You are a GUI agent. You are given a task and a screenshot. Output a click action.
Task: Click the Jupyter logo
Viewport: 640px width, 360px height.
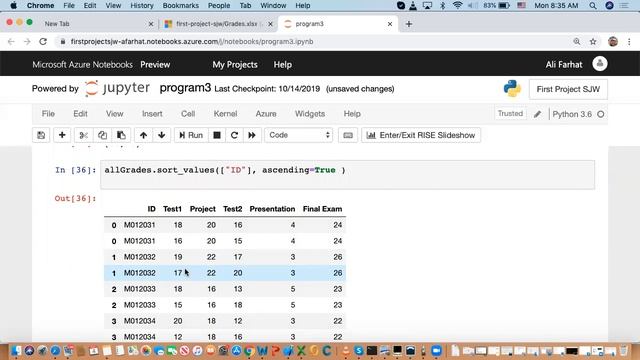(117, 88)
